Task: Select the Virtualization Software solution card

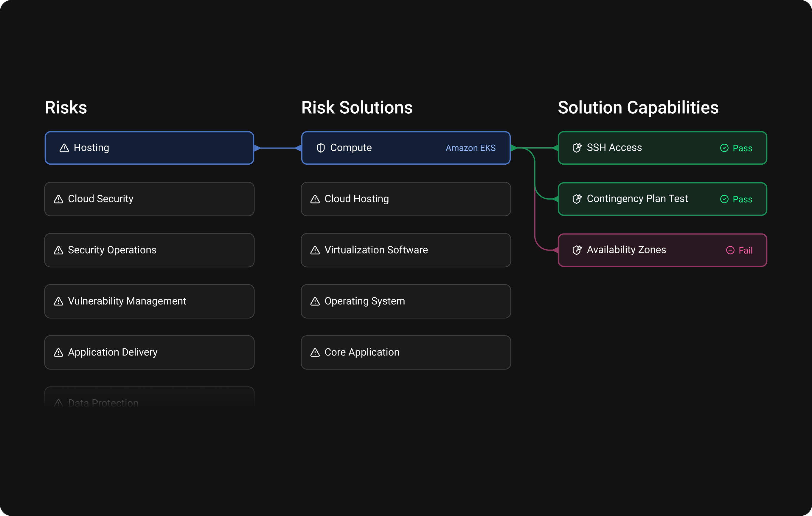Action: coord(406,250)
